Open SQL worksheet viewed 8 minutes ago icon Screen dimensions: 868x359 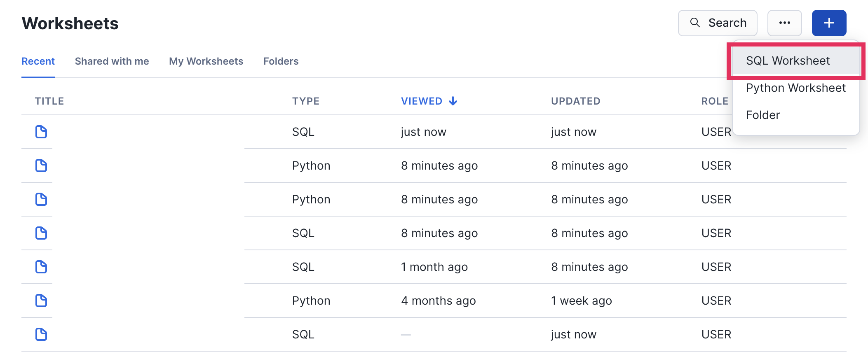(41, 233)
